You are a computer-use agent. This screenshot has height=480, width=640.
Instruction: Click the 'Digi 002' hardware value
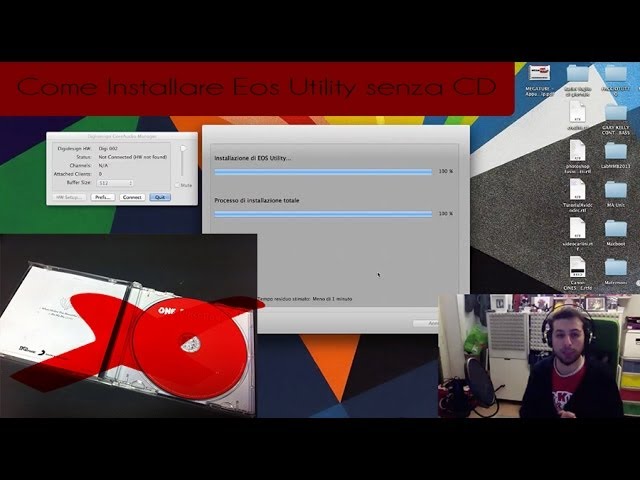(x=108, y=149)
